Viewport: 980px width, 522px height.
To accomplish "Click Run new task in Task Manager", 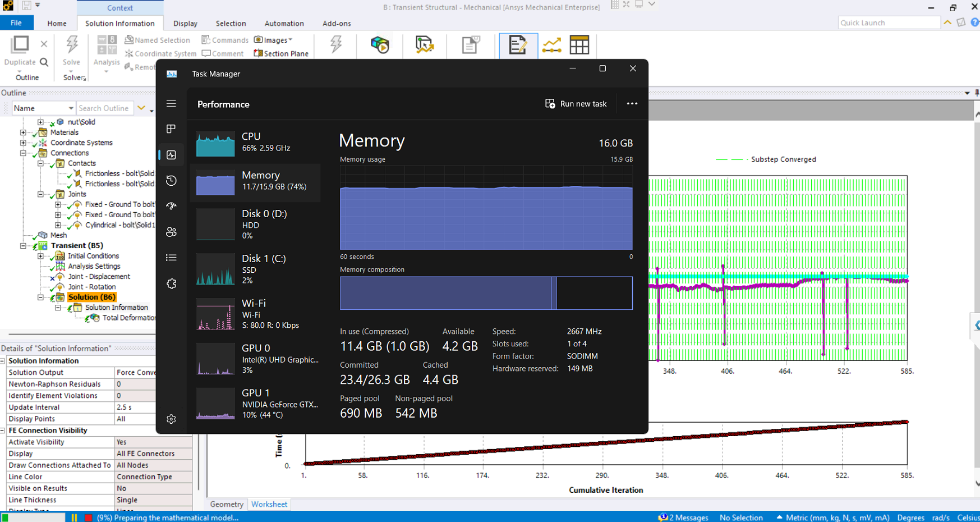I will pyautogui.click(x=576, y=104).
